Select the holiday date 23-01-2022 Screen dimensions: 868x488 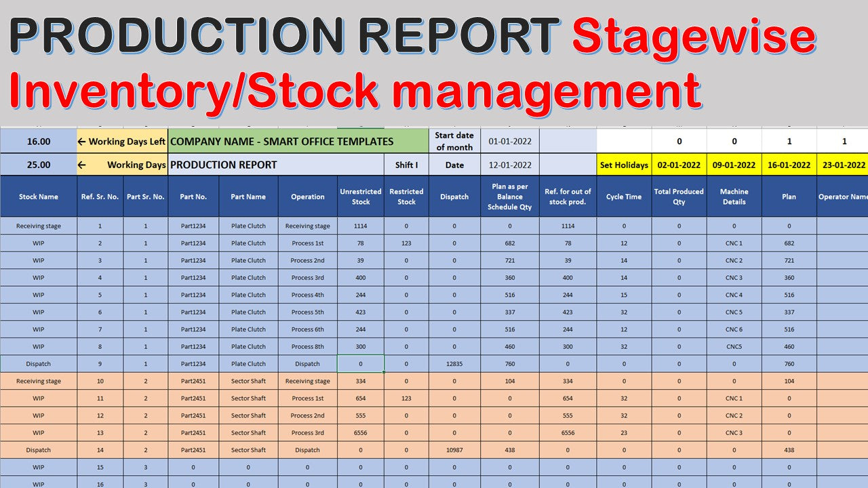tap(844, 165)
